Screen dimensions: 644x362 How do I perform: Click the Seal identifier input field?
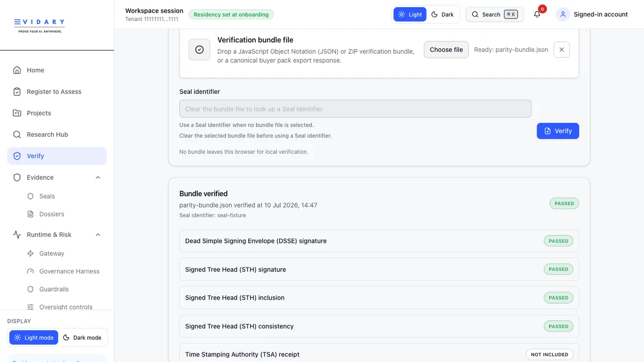tap(355, 109)
